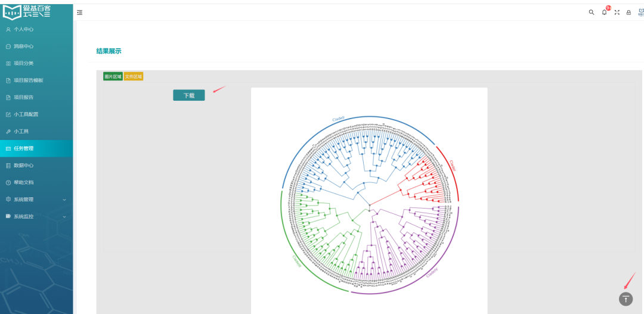Open 项目分类 menu item
This screenshot has width=644, height=314.
point(36,64)
